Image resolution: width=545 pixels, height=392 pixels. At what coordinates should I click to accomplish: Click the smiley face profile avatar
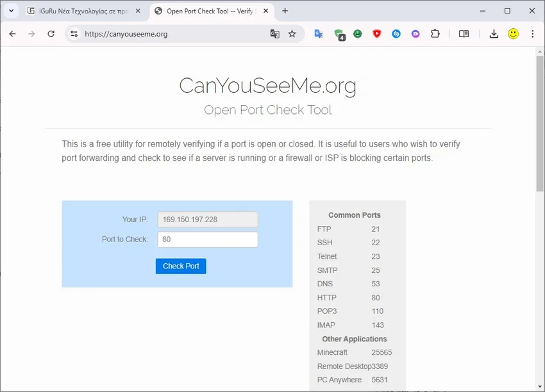[x=513, y=34]
